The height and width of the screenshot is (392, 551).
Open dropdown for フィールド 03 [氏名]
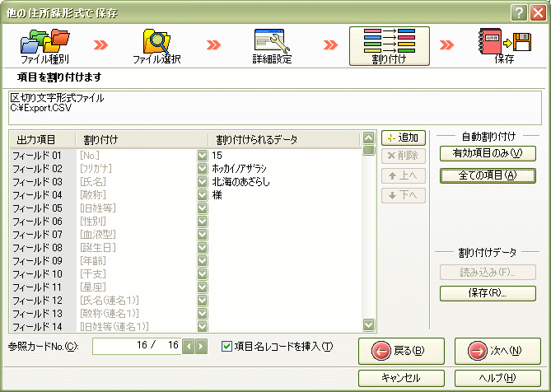pos(202,182)
